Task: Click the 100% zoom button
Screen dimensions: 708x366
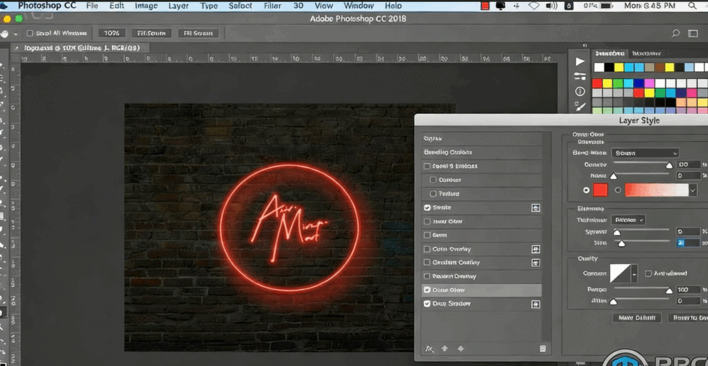Action: 112,33
